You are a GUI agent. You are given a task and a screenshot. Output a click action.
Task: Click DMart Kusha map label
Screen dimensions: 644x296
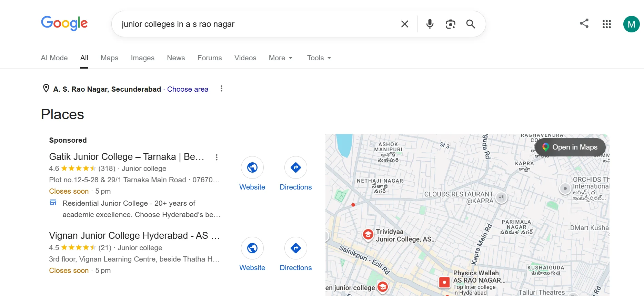pyautogui.click(x=589, y=228)
